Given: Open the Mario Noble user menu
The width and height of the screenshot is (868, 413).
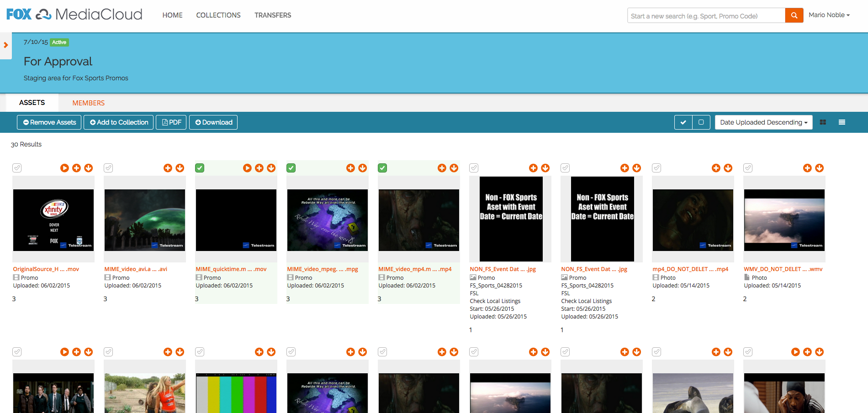Looking at the screenshot, I should tap(829, 15).
